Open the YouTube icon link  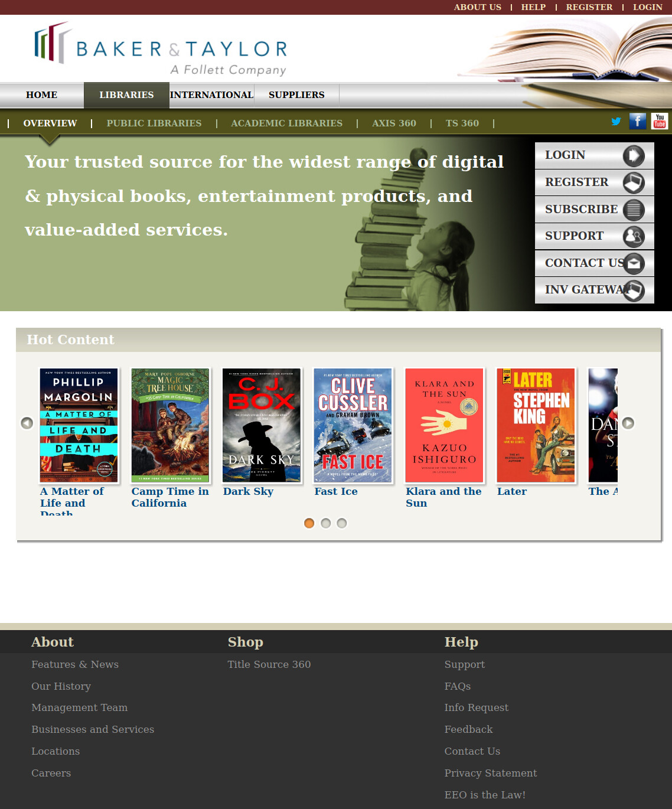pyautogui.click(x=660, y=121)
